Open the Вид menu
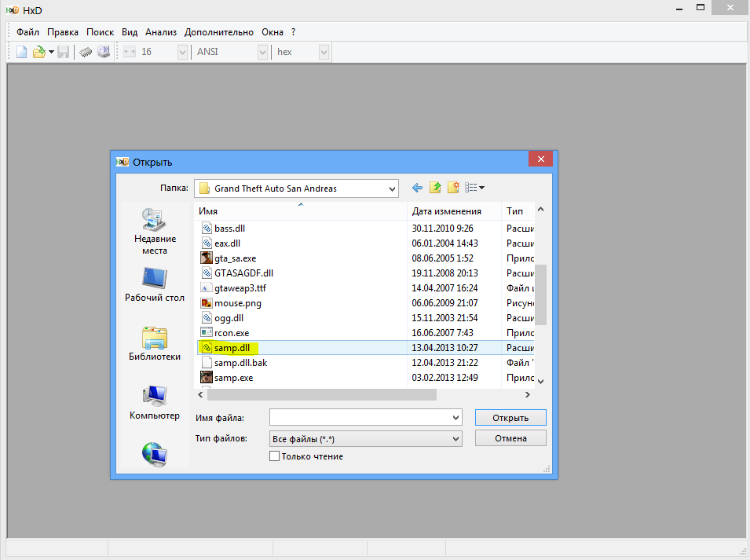Screen dimensions: 750x560 [129, 32]
